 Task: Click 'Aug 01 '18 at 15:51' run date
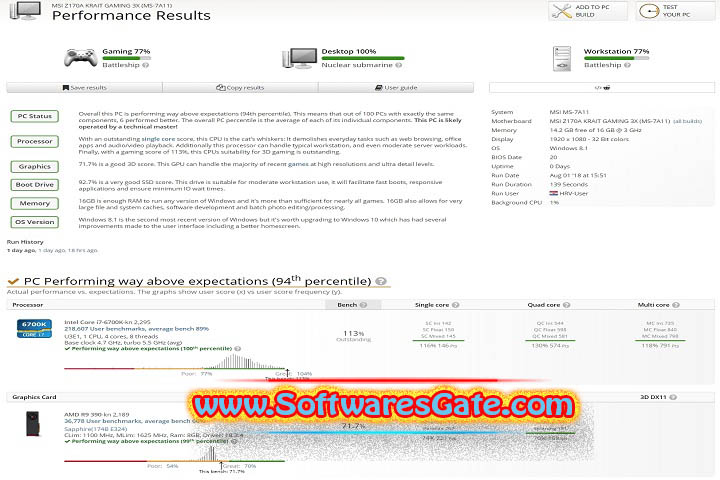(578, 175)
